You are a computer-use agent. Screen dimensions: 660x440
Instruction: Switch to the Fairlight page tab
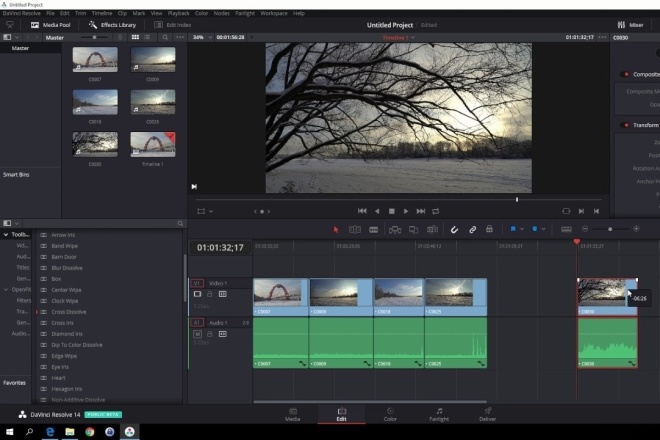pyautogui.click(x=439, y=414)
